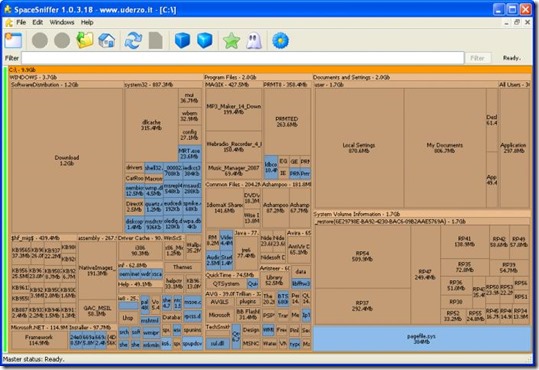
Task: Click the Refresh scan arrows icon
Action: click(x=133, y=41)
